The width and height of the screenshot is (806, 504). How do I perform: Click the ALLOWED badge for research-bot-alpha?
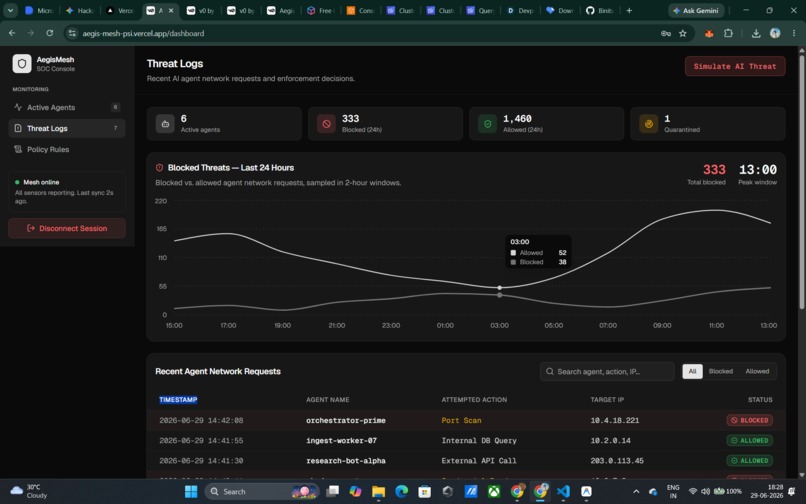click(749, 460)
